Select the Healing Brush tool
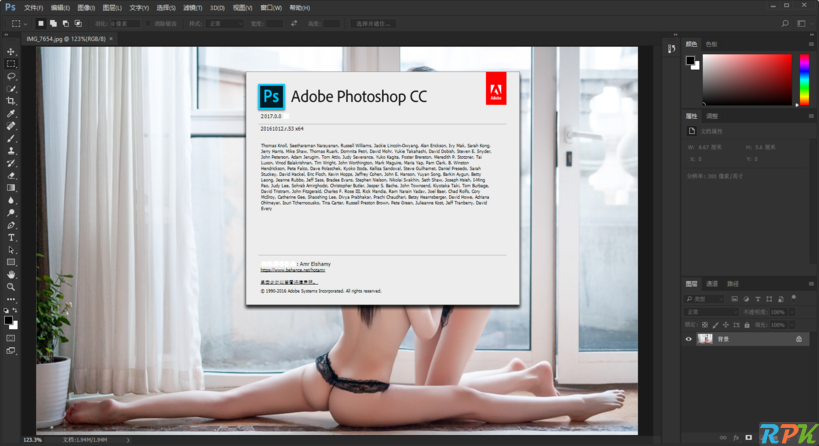 [x=11, y=126]
